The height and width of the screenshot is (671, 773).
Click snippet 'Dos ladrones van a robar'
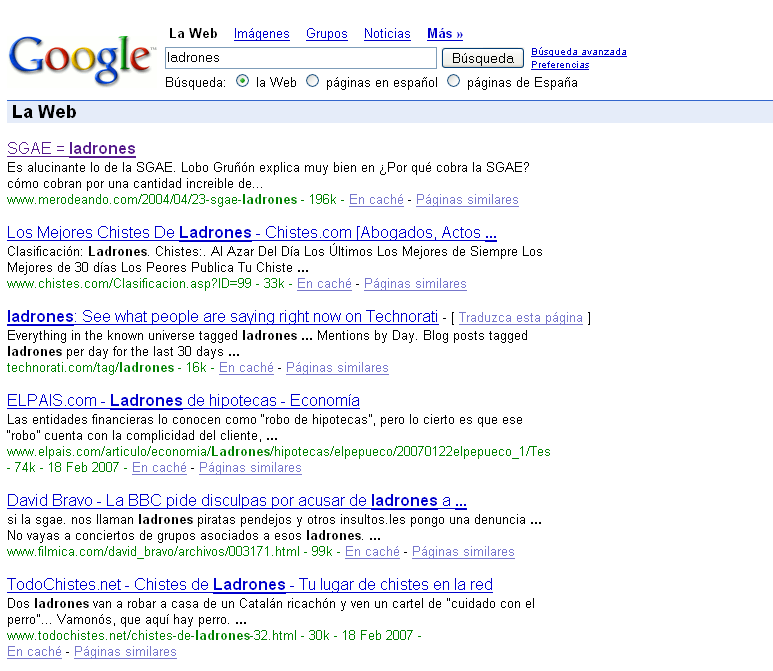271,611
